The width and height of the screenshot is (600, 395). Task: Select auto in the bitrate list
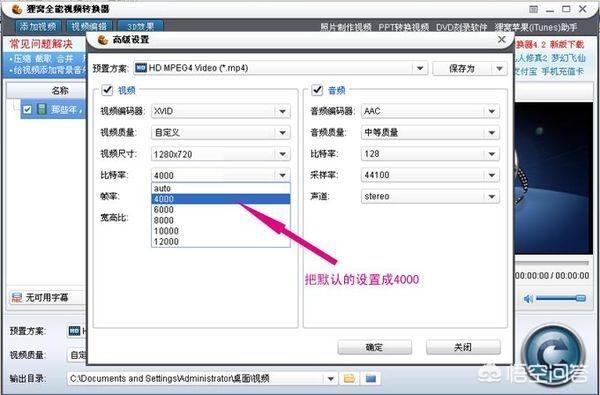(x=221, y=188)
